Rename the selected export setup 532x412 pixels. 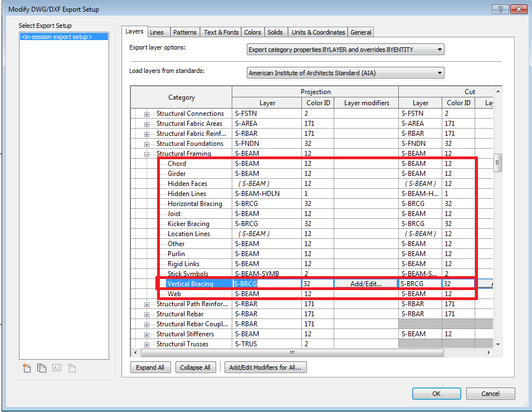coord(57,368)
